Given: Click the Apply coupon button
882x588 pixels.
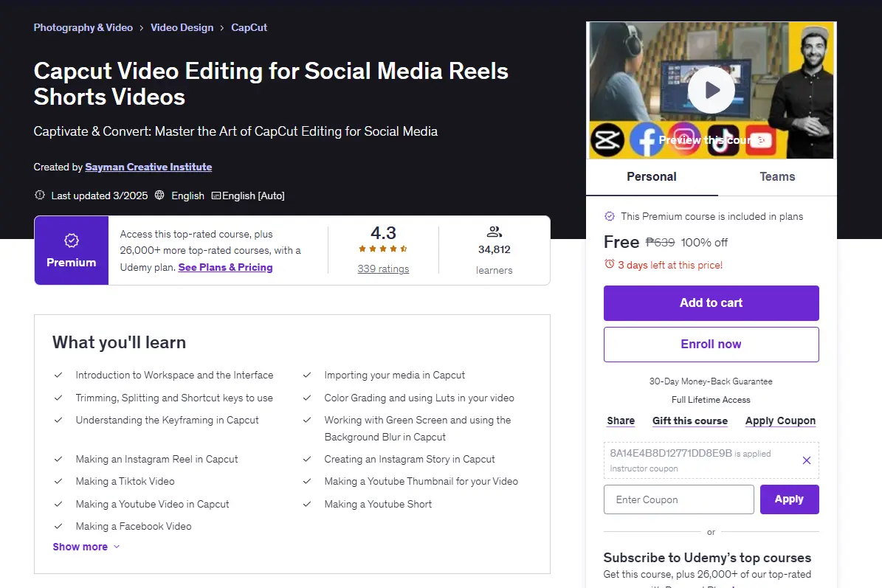Looking at the screenshot, I should [x=789, y=499].
